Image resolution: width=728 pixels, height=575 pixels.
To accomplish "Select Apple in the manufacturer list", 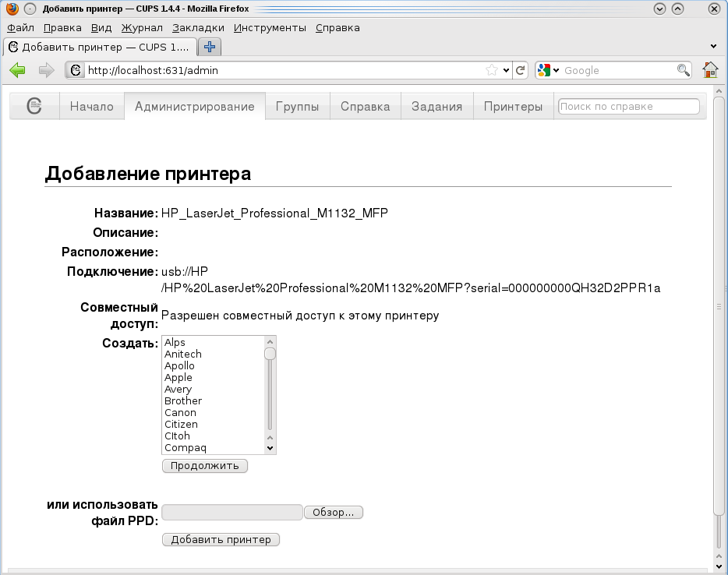I will tap(214, 377).
